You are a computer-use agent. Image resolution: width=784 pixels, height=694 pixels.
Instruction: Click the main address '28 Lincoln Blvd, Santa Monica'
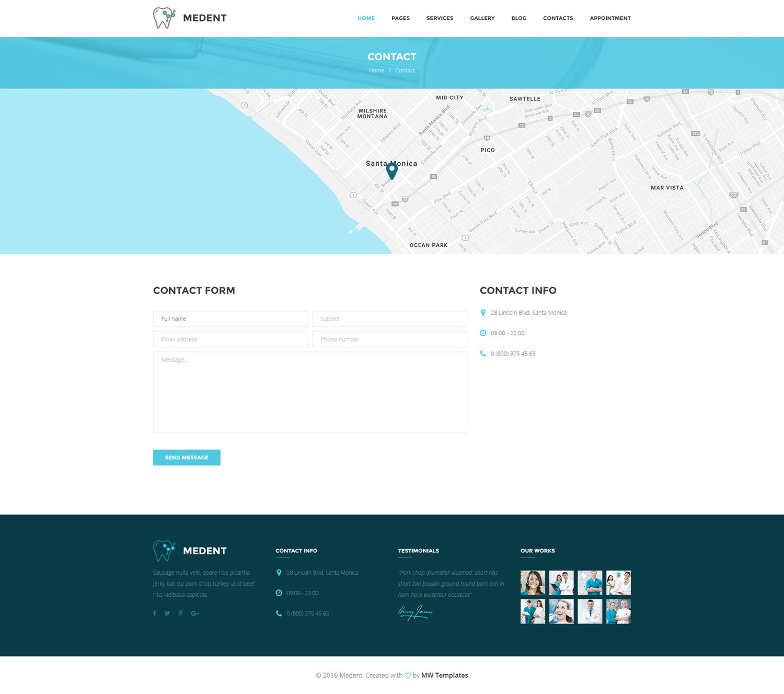click(x=528, y=313)
